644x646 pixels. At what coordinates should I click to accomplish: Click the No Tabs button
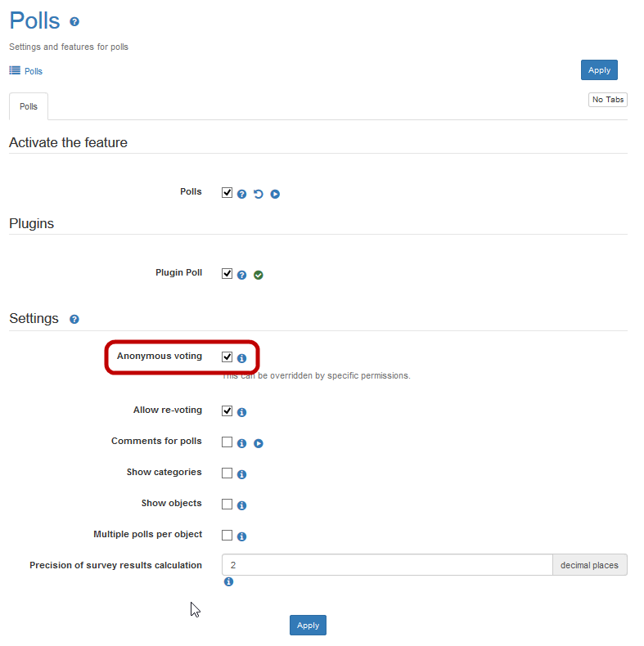click(607, 100)
